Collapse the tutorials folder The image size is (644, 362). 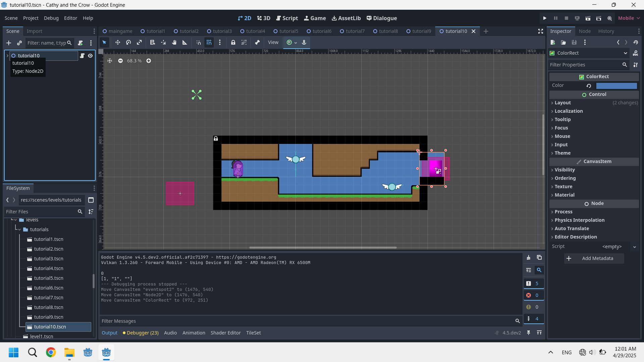(x=20, y=229)
